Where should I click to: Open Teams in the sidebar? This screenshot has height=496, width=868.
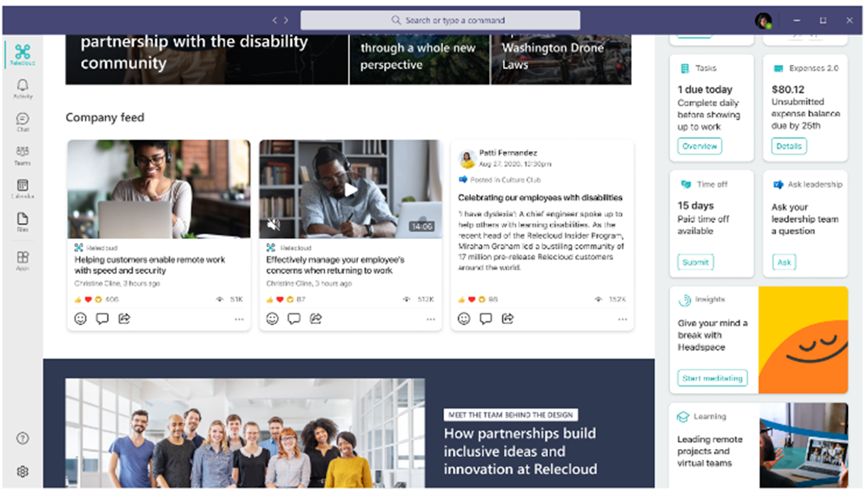coord(22,155)
